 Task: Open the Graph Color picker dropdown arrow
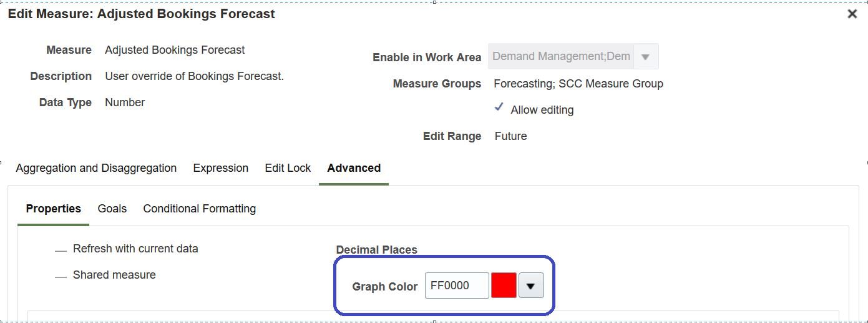(x=531, y=286)
